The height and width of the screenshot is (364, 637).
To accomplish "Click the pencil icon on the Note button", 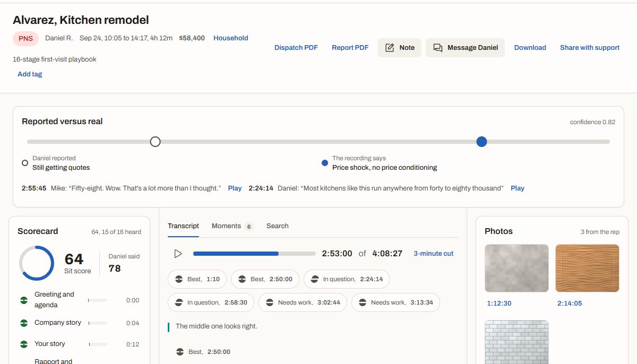I will 390,48.
